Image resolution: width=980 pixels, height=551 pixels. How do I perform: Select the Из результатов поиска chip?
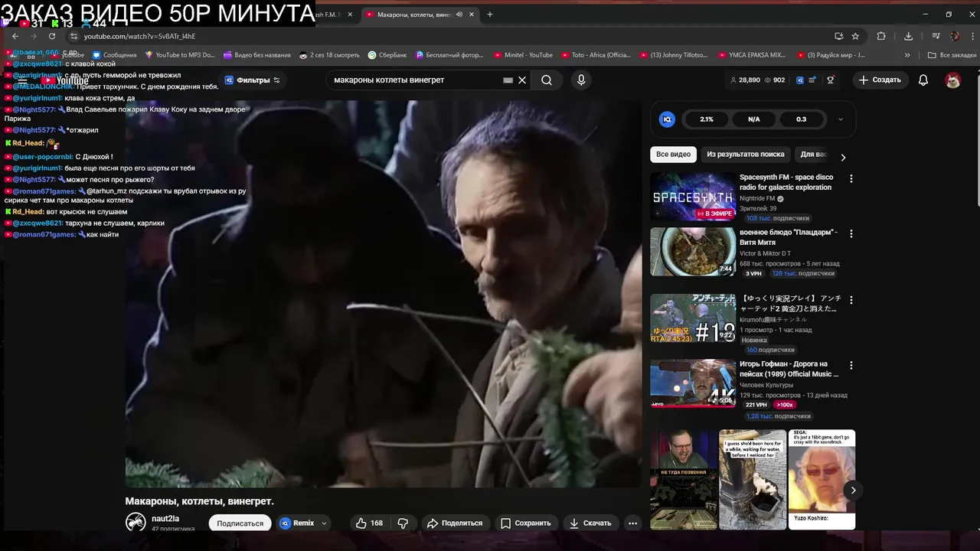pyautogui.click(x=745, y=154)
